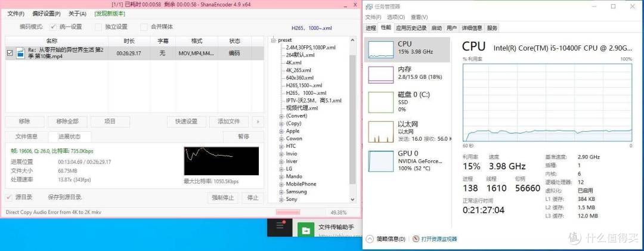The width and height of the screenshot is (644, 251).
Task: Expand the (Copy) preset folder
Action: tap(281, 123)
